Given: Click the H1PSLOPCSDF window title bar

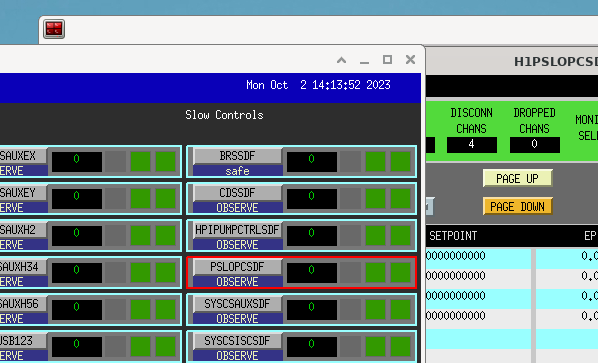Looking at the screenshot, I should pyautogui.click(x=512, y=61).
